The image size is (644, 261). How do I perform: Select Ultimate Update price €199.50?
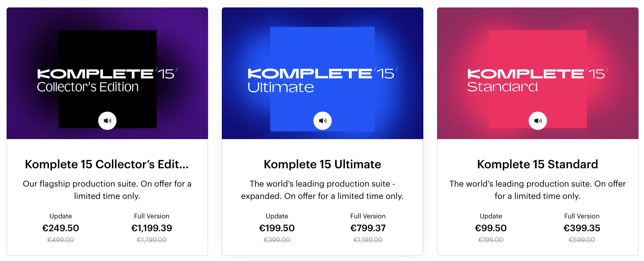pos(277,228)
